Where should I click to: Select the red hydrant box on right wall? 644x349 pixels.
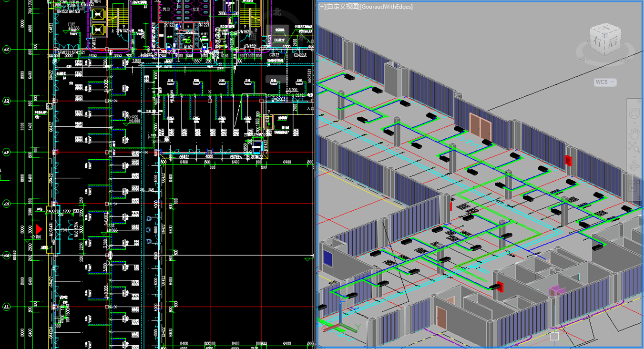coord(568,160)
